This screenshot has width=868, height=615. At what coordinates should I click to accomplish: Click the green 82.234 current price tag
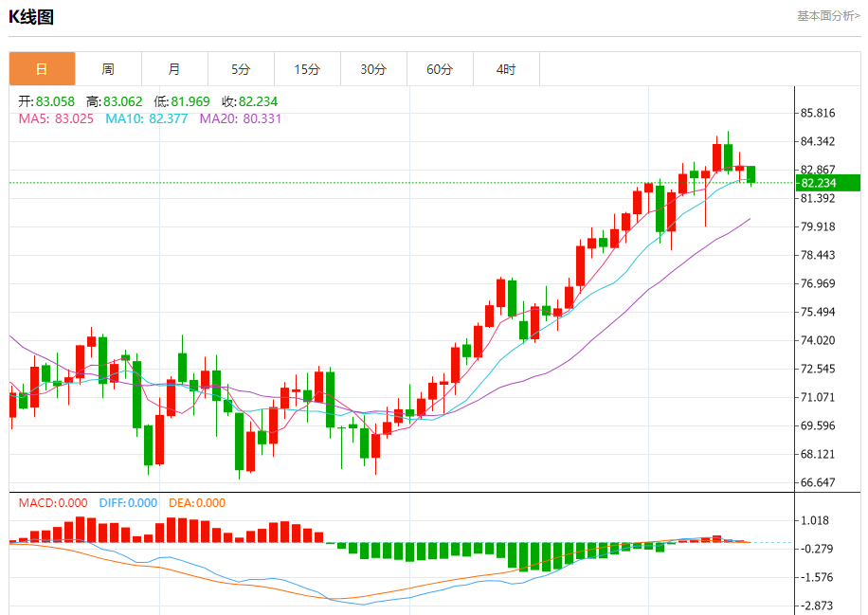(827, 183)
